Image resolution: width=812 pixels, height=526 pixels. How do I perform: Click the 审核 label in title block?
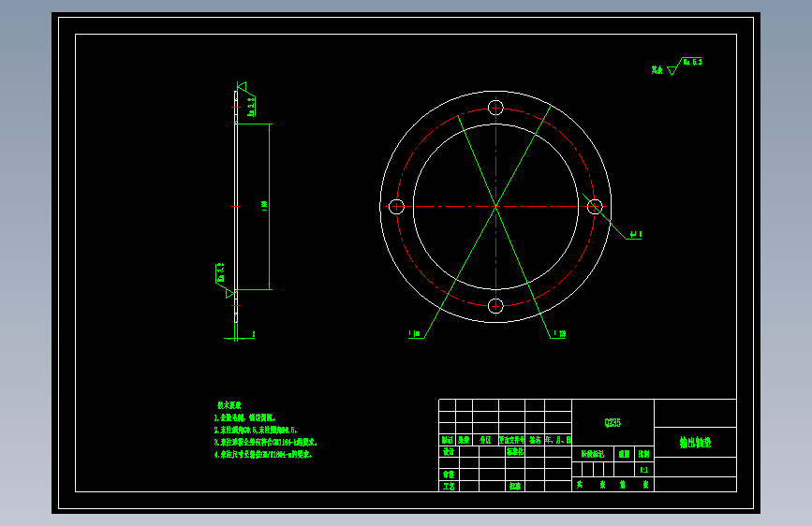tap(449, 475)
